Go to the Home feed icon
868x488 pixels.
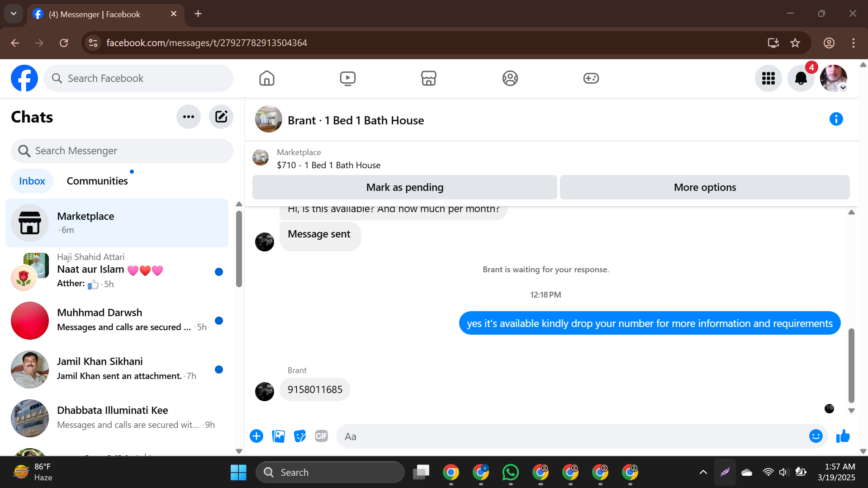pyautogui.click(x=267, y=78)
